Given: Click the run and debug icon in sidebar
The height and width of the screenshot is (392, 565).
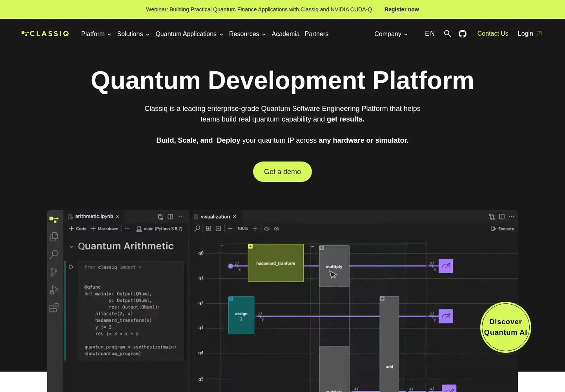Looking at the screenshot, I should [x=54, y=290].
